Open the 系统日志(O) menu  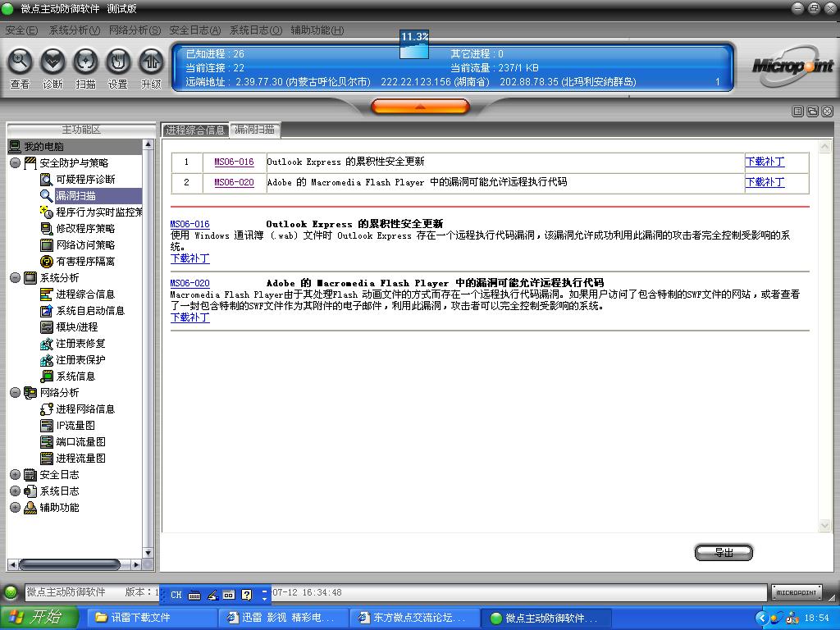pos(256,30)
